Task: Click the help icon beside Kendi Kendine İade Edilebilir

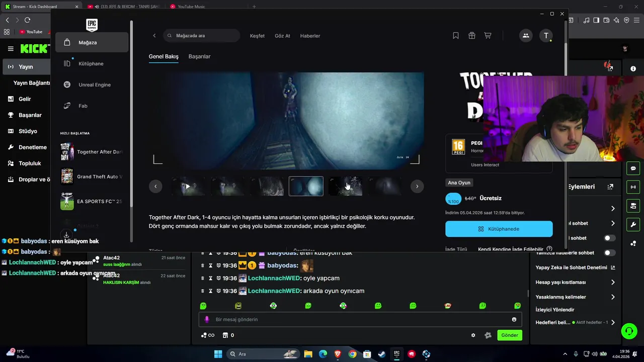Action: tap(549, 249)
